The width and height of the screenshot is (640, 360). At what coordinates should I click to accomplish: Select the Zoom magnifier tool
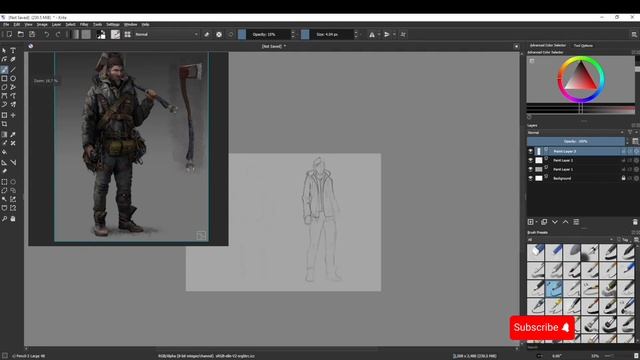click(4, 219)
